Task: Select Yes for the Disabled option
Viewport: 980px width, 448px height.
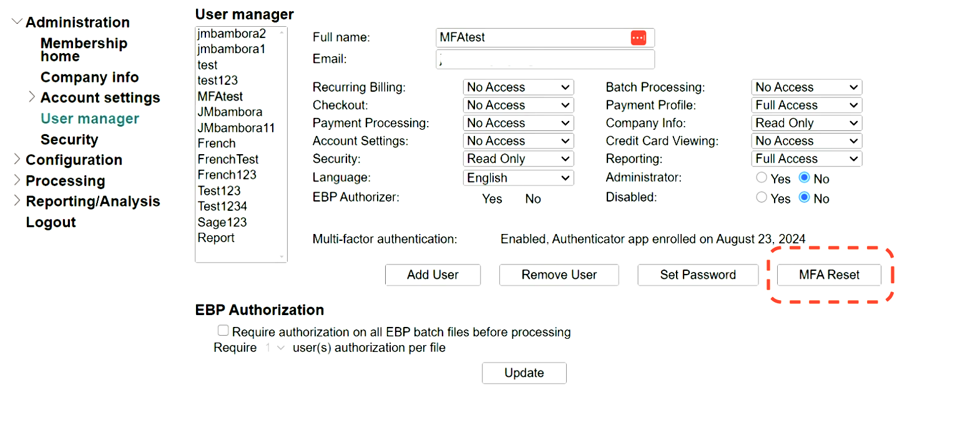Action: pyautogui.click(x=761, y=197)
